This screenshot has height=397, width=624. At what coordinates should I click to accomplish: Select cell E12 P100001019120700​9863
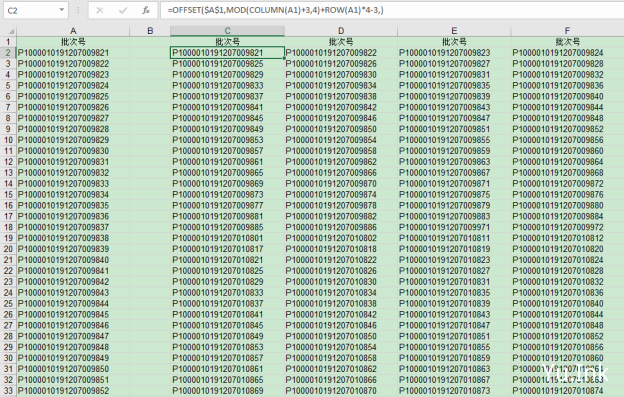tap(454, 162)
